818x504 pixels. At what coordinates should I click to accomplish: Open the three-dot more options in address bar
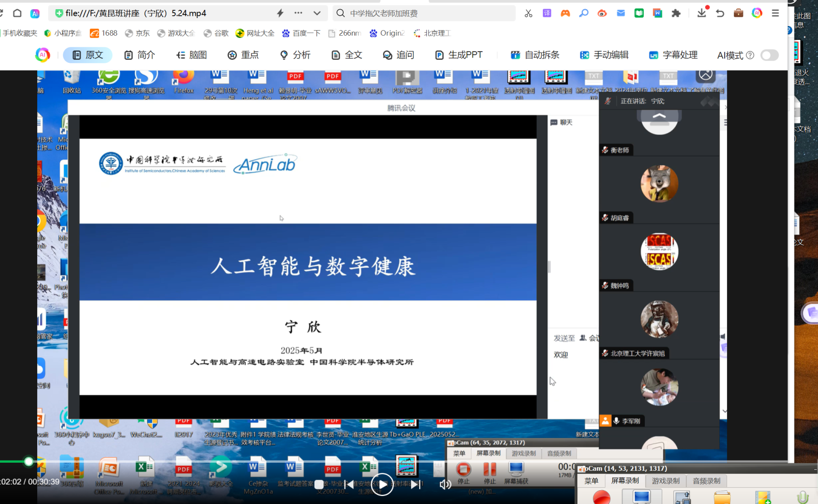point(298,13)
